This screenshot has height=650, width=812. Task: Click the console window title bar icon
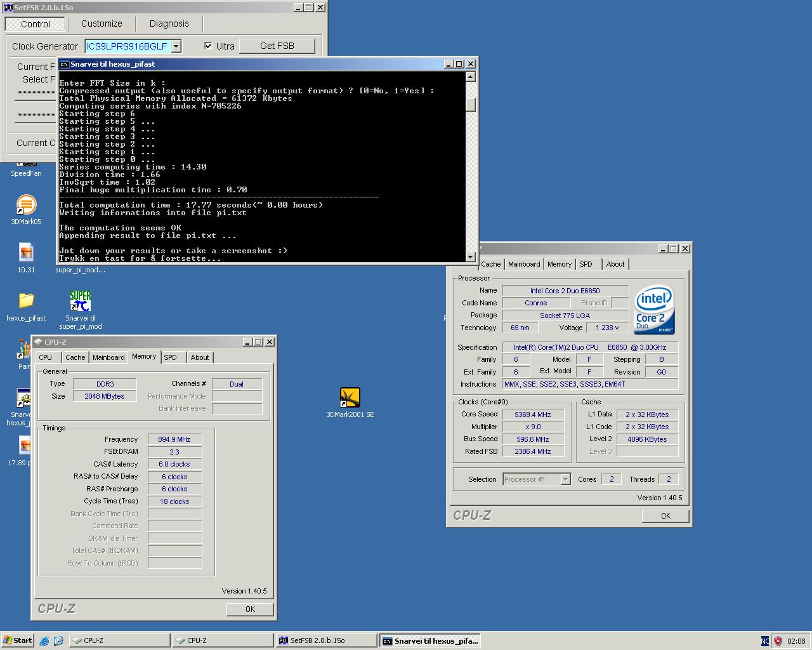pyautogui.click(x=64, y=64)
